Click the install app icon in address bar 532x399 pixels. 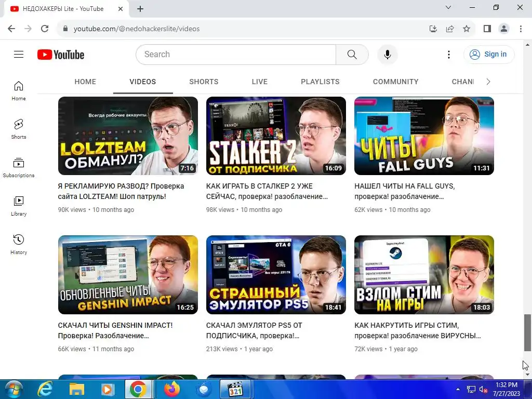click(433, 29)
